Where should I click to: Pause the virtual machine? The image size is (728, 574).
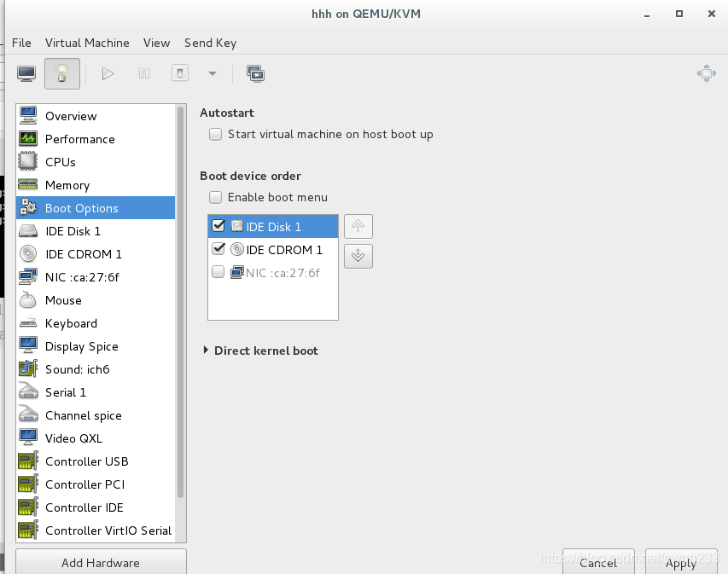144,74
